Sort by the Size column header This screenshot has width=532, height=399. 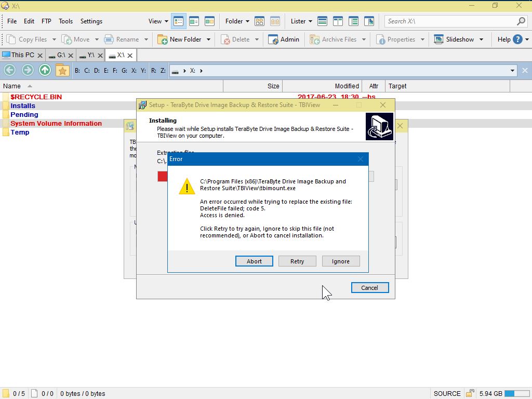tap(253, 86)
